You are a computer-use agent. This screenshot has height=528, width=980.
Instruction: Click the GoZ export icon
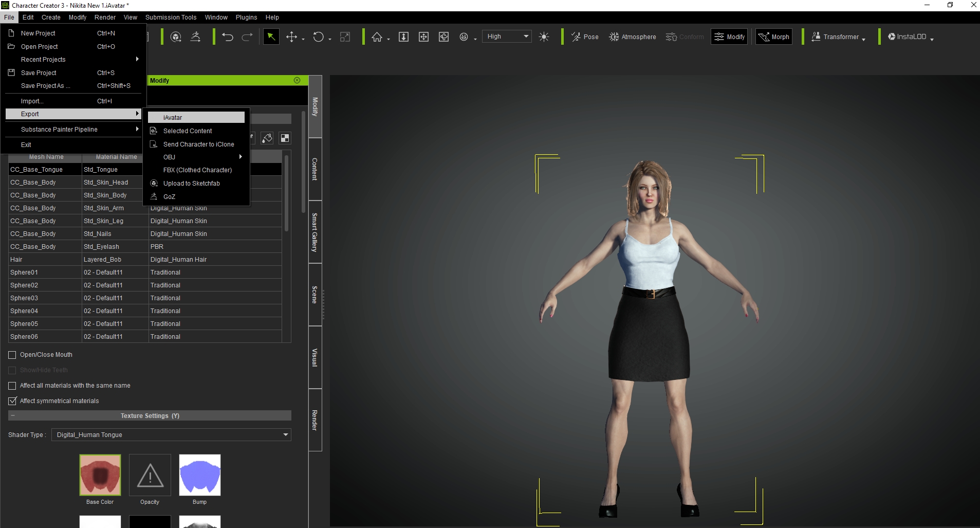tap(154, 196)
